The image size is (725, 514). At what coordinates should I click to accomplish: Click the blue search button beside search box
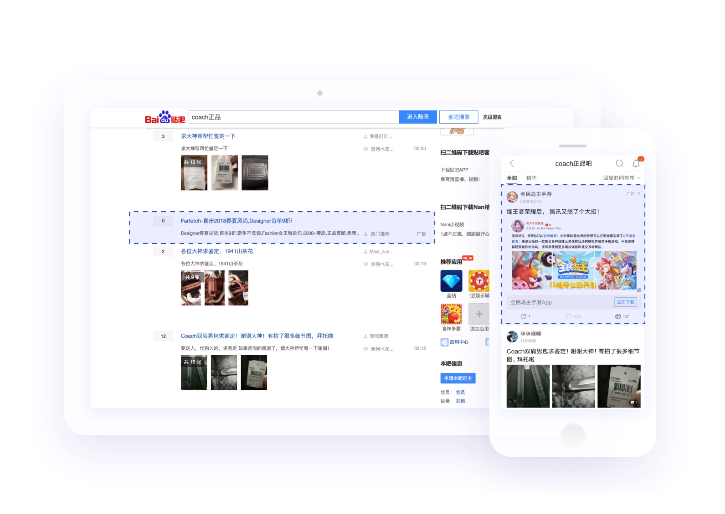pyautogui.click(x=416, y=117)
